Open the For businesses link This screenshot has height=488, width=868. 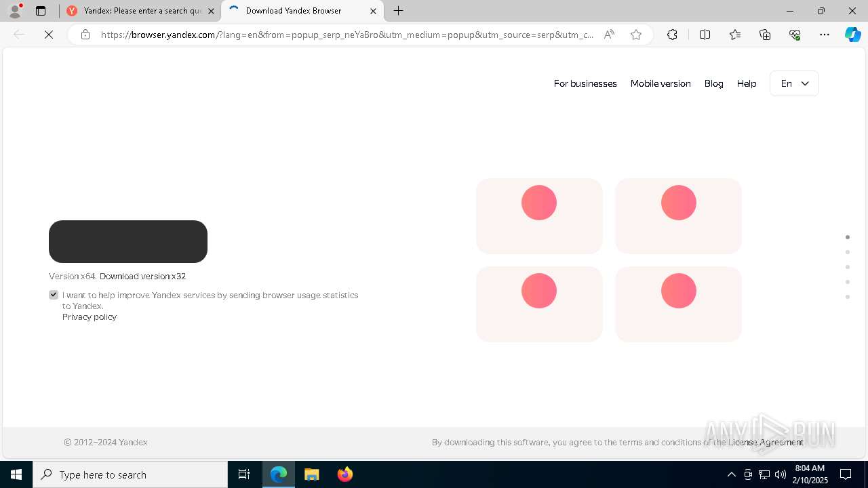point(585,83)
